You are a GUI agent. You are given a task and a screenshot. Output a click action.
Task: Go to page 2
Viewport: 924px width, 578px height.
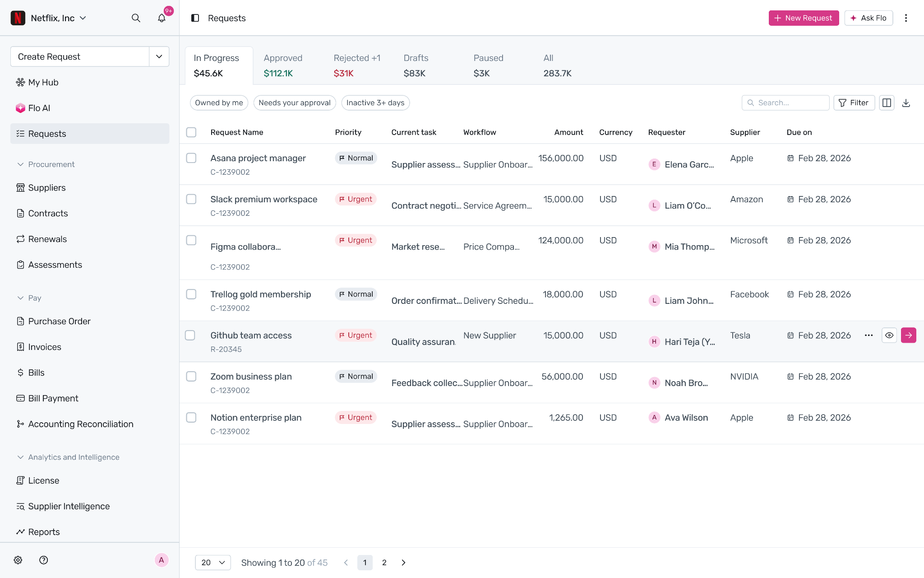pos(384,563)
